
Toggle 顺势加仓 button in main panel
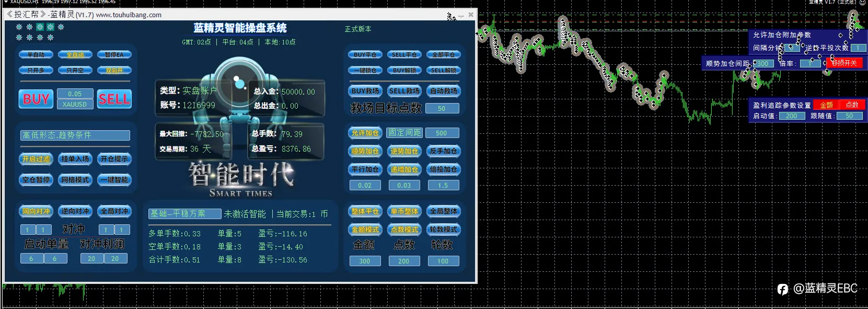point(365,151)
